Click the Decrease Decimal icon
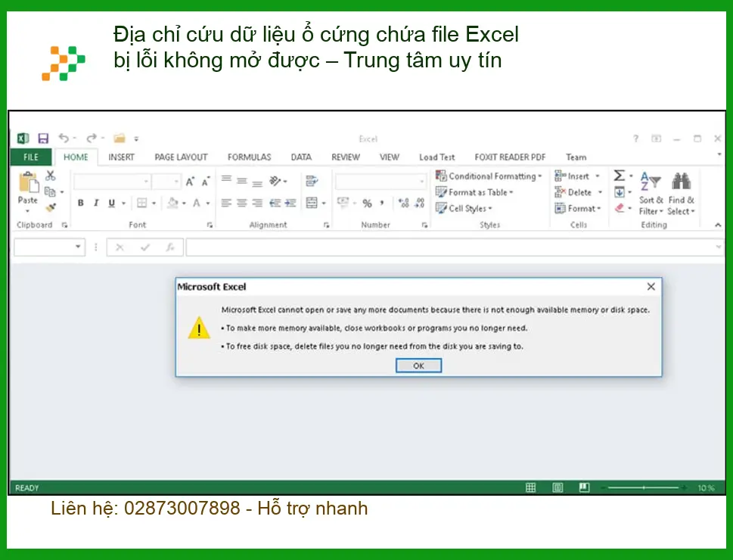 point(419,203)
